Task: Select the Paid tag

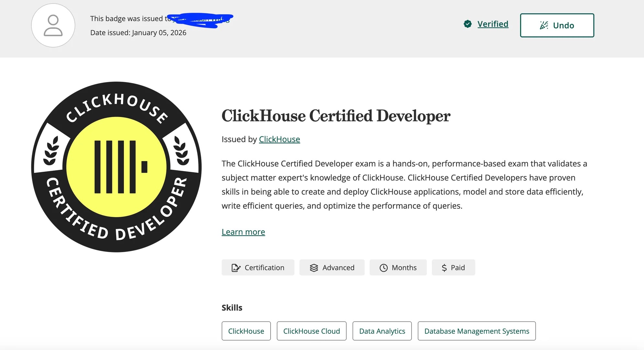Action: [453, 267]
